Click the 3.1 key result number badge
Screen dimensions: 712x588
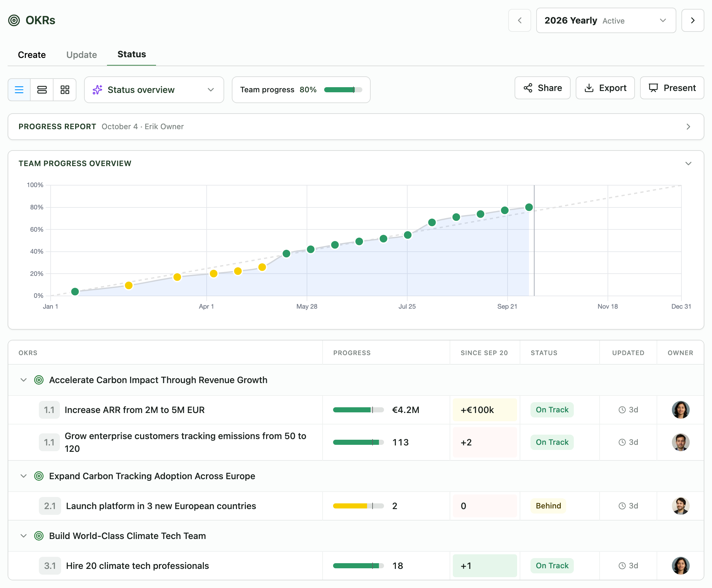(x=50, y=566)
